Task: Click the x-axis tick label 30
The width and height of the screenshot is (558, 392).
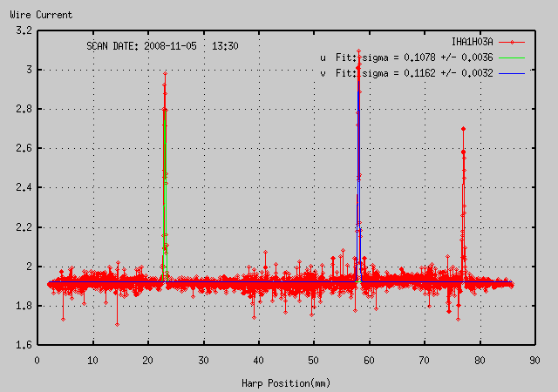Action: click(x=203, y=361)
